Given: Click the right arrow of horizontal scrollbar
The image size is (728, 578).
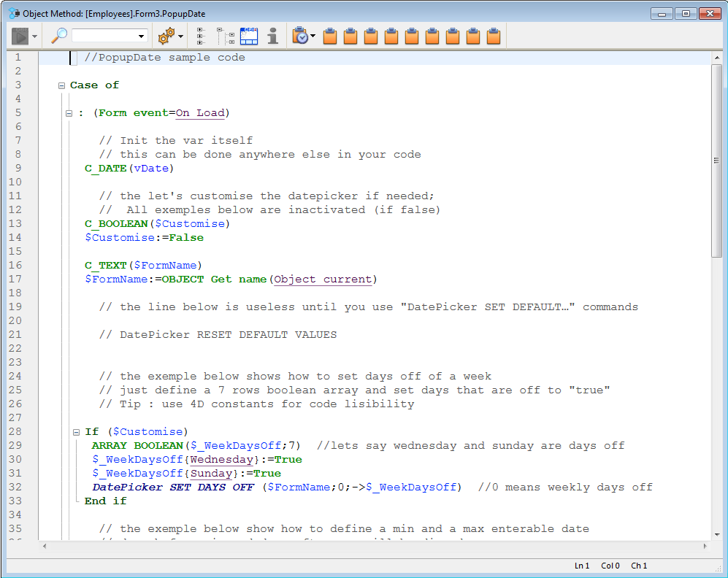Looking at the screenshot, I should click(x=705, y=546).
